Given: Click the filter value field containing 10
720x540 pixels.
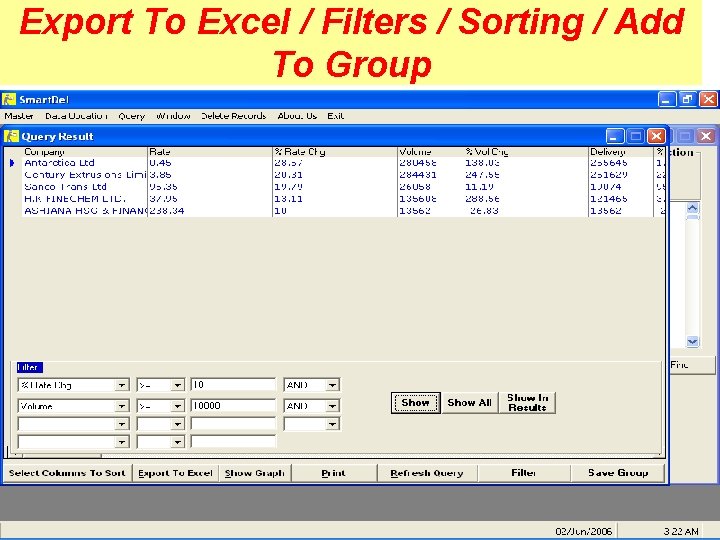Looking at the screenshot, I should tap(233, 385).
